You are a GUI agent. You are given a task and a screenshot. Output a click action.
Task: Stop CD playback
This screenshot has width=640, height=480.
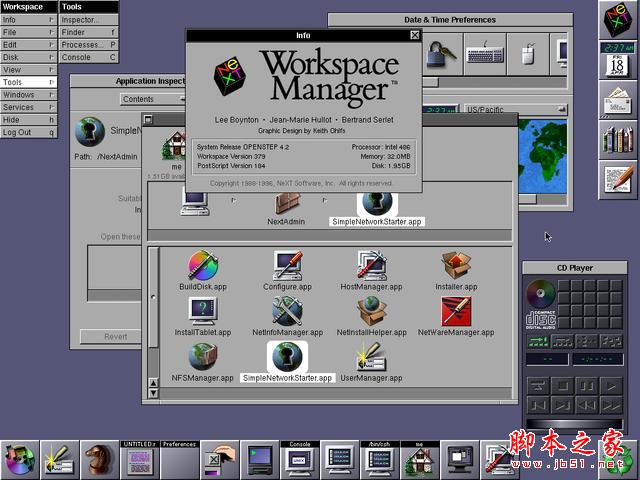tap(562, 385)
